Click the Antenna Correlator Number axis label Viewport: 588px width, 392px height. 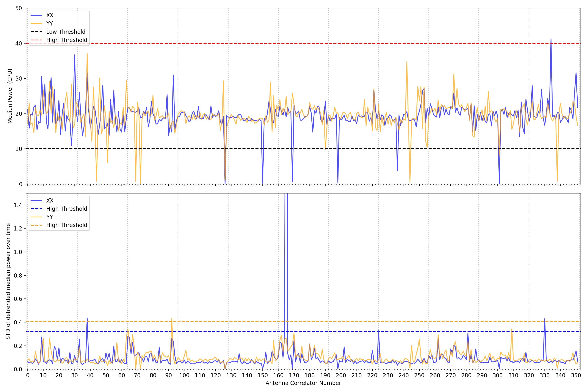[303, 383]
